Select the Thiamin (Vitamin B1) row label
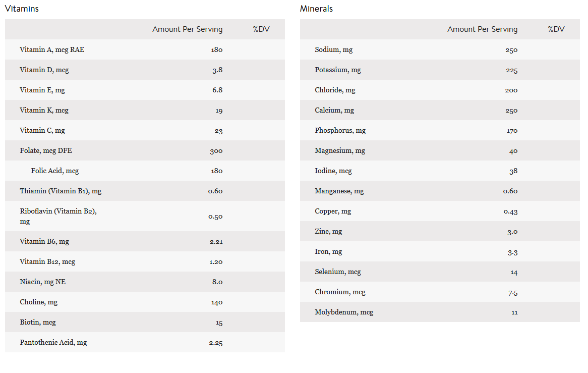 pos(61,191)
